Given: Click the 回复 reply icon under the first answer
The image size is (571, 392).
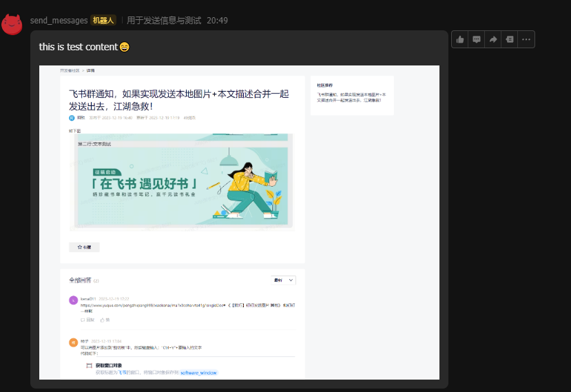Looking at the screenshot, I should 87,320.
